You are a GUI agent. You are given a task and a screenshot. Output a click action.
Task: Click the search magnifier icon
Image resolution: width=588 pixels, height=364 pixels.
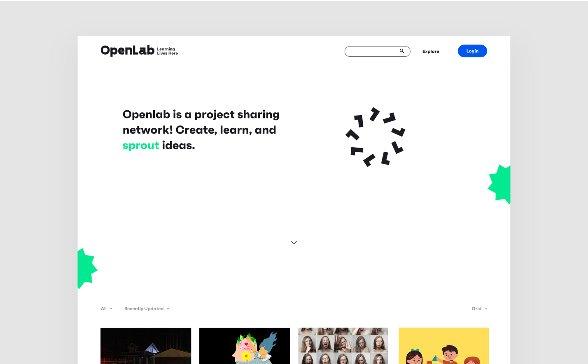pos(402,51)
